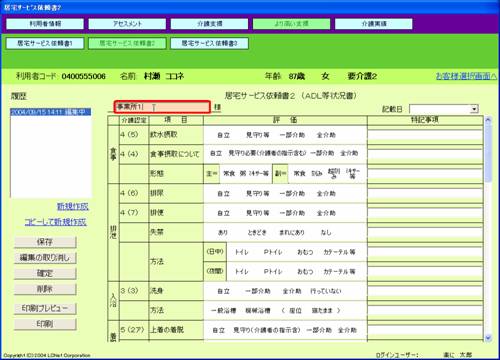Choose 自立 for 食事摂取について
The width and height of the screenshot is (500, 360).
[216, 153]
